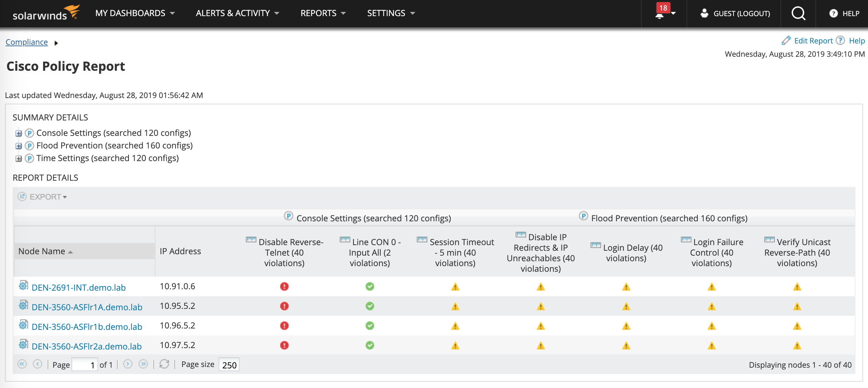Screen dimensions: 868x388
Task: Expand the Console Settings summary node
Action: pyautogui.click(x=19, y=133)
